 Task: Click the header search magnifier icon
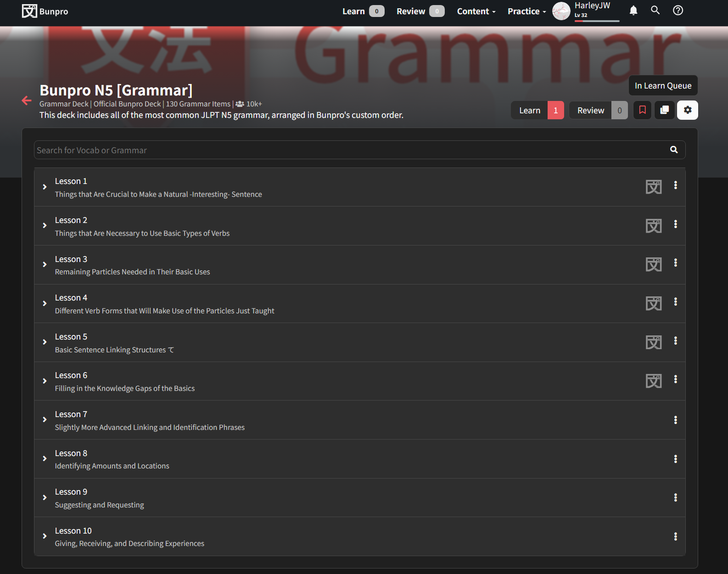(x=655, y=11)
